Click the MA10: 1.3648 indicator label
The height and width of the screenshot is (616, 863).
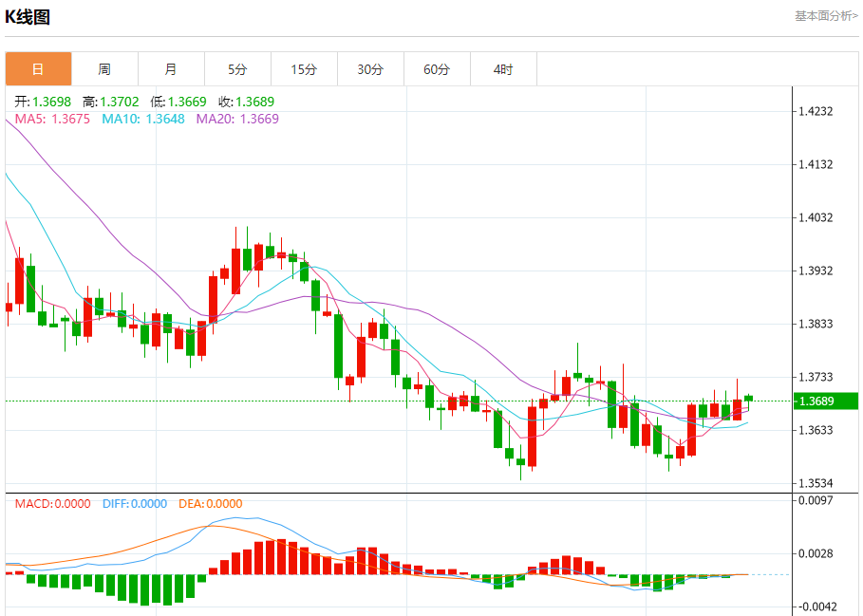tap(143, 119)
